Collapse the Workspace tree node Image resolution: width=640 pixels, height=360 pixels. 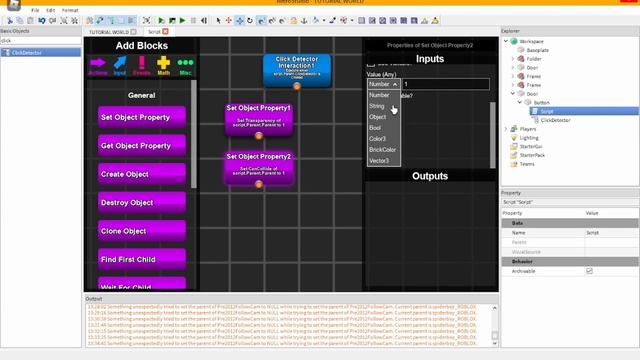tap(506, 41)
